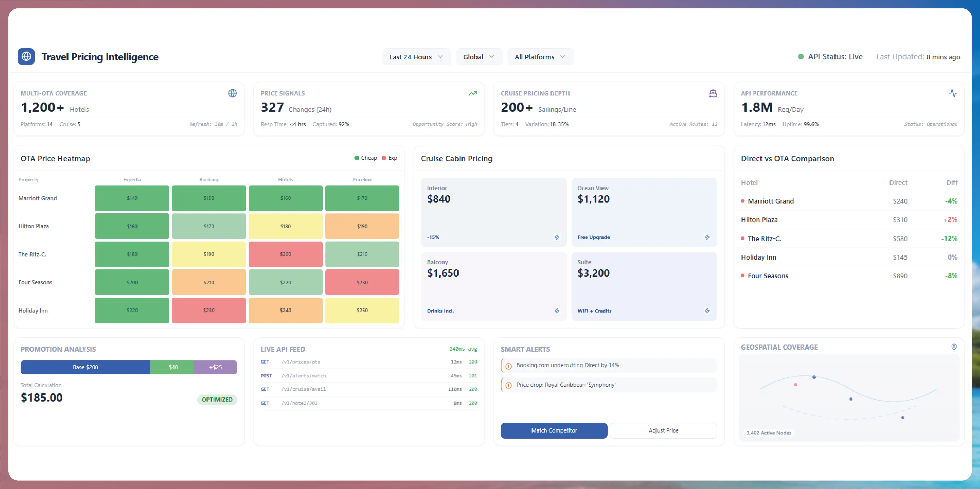Click the Suite cabin price $3,200
This screenshot has height=489, width=980.
point(594,273)
